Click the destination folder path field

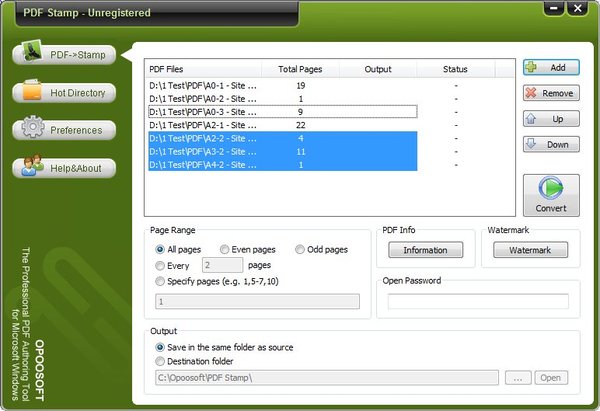(327, 378)
